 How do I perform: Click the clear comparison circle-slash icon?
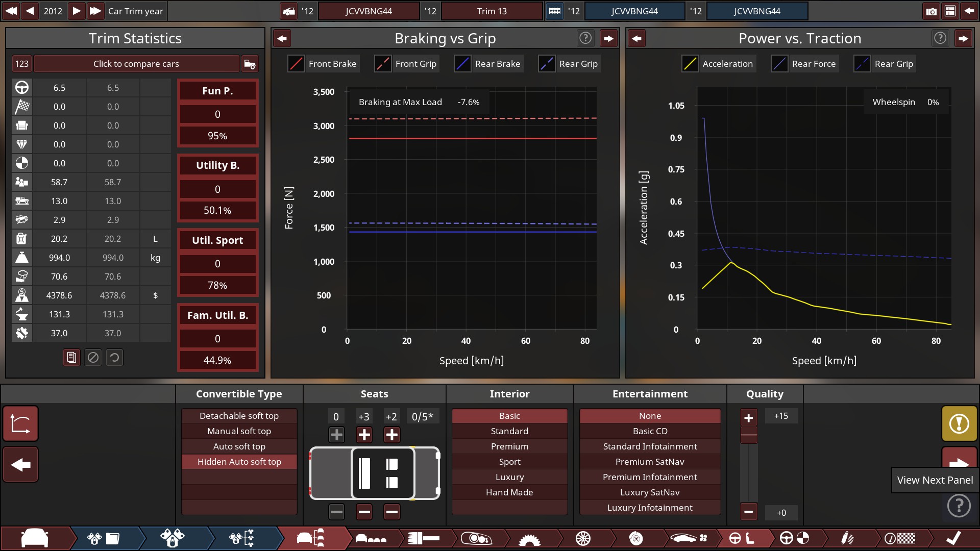[93, 358]
